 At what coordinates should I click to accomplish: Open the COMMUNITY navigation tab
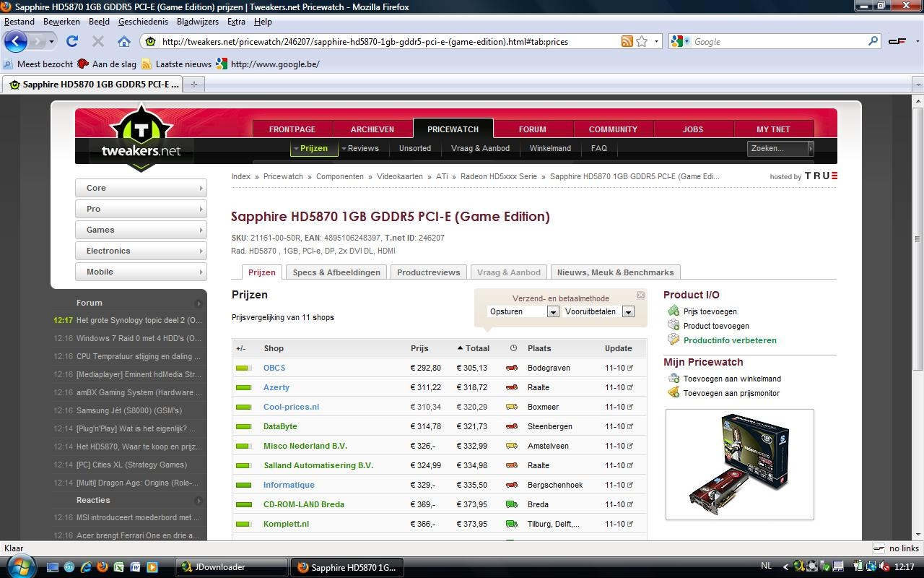point(613,129)
